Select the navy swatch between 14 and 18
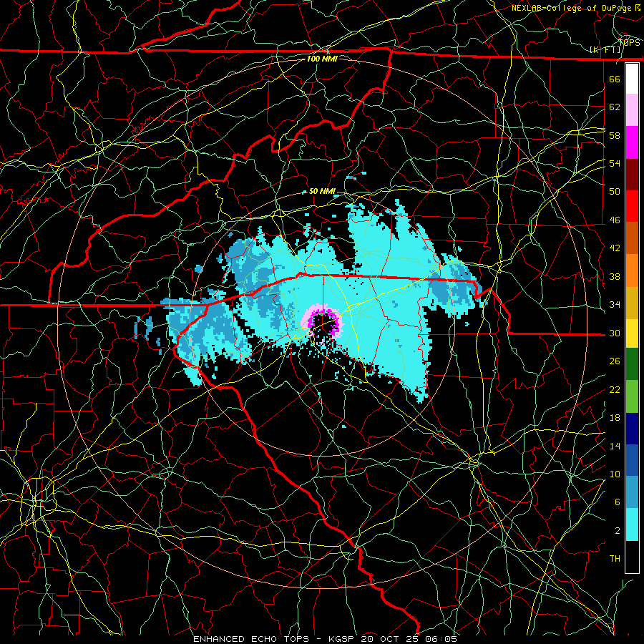 click(x=632, y=429)
